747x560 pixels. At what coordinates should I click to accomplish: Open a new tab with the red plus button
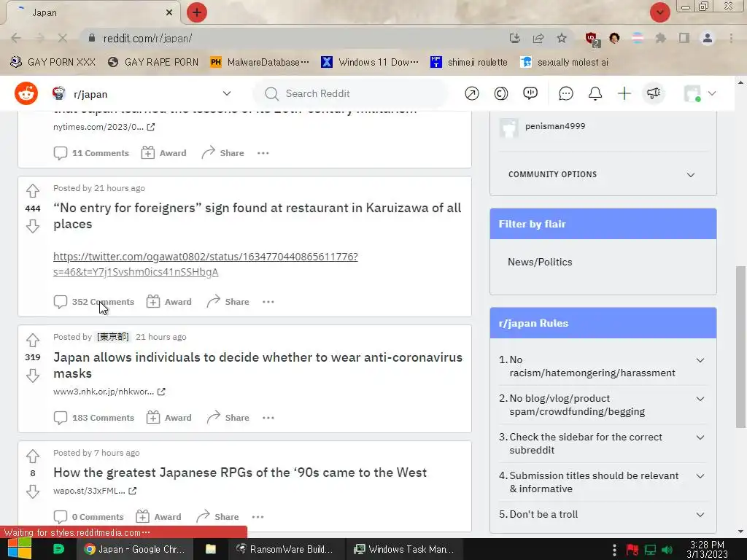point(197,12)
